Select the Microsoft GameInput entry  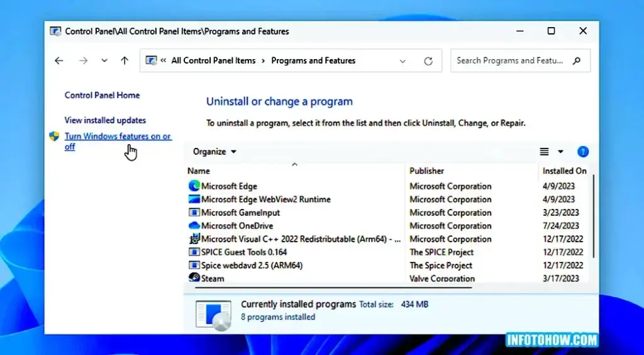click(x=241, y=212)
